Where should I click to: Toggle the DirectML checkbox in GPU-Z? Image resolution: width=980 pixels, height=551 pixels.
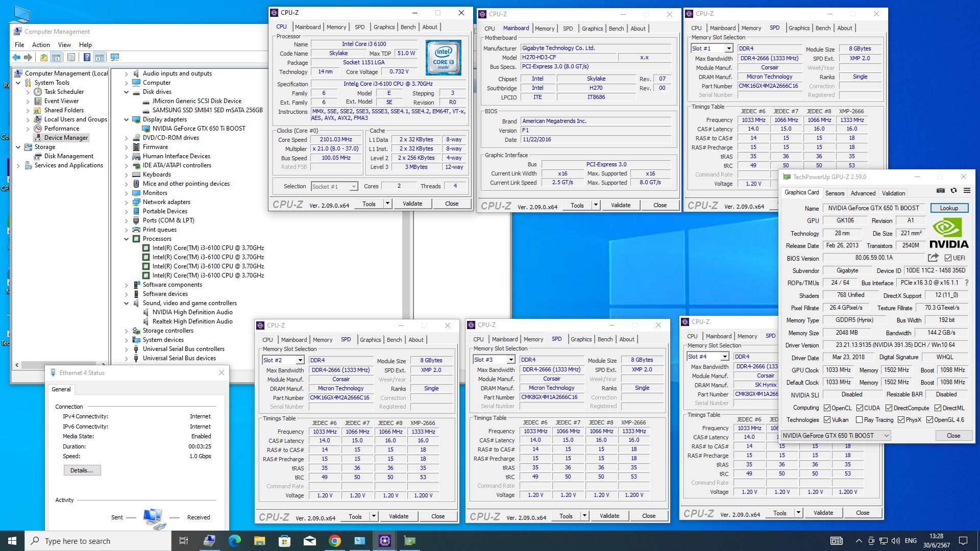pos(938,408)
